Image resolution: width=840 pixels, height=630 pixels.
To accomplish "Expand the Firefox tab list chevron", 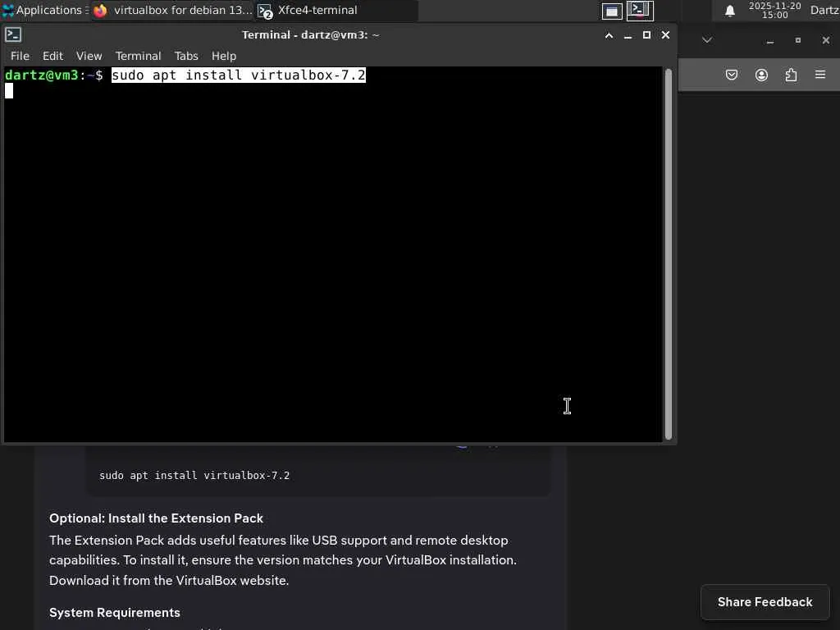I will (x=707, y=40).
